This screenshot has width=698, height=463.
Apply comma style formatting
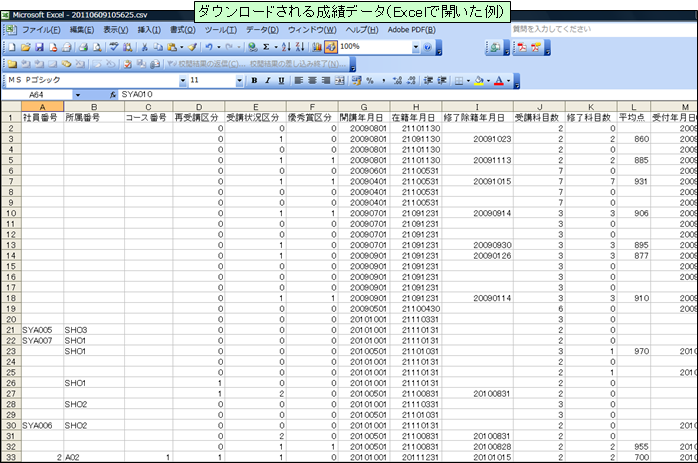pyautogui.click(x=383, y=81)
